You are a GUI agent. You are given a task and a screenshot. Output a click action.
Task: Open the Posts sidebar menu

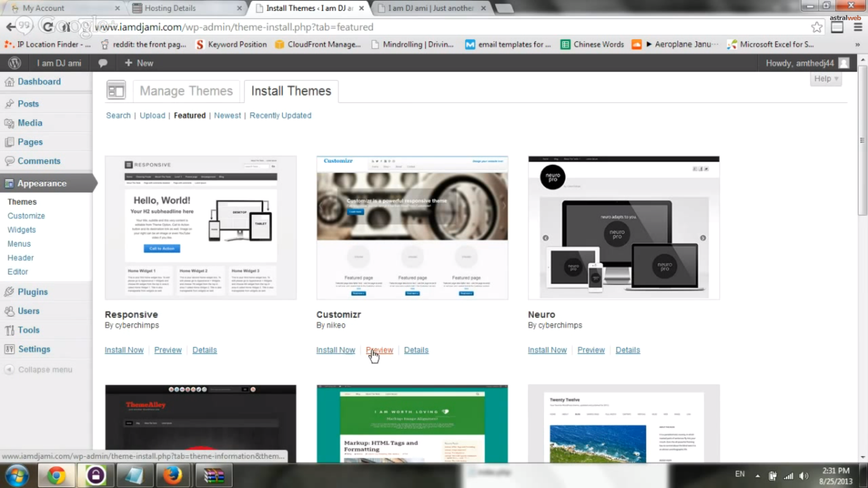coord(28,103)
